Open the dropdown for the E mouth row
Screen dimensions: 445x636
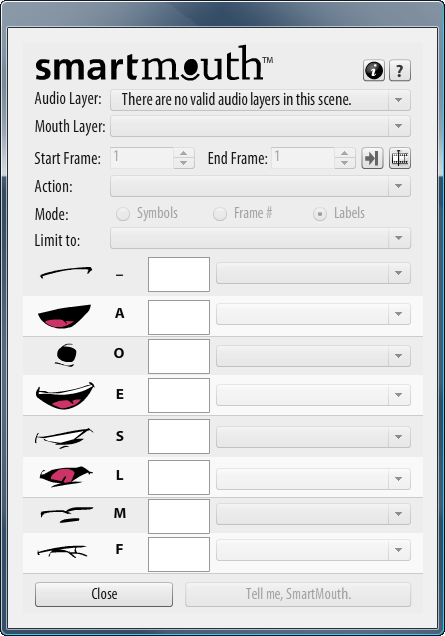click(x=313, y=395)
